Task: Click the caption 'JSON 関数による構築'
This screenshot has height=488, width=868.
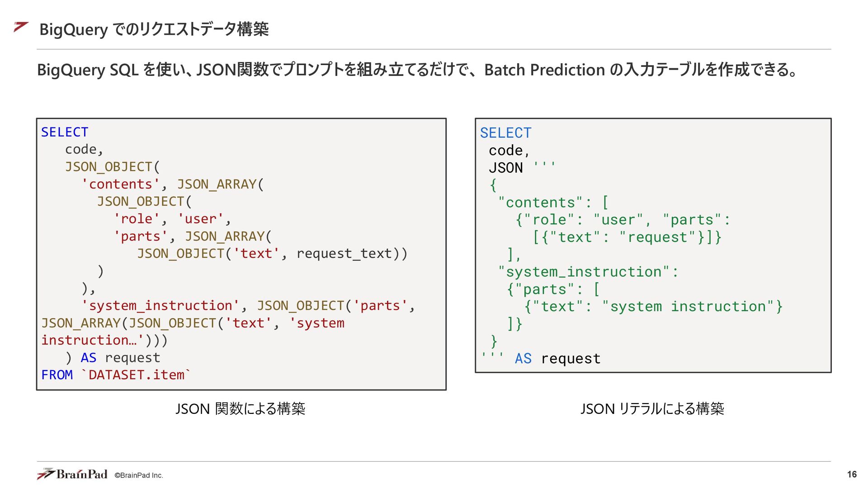Action: coord(241,409)
